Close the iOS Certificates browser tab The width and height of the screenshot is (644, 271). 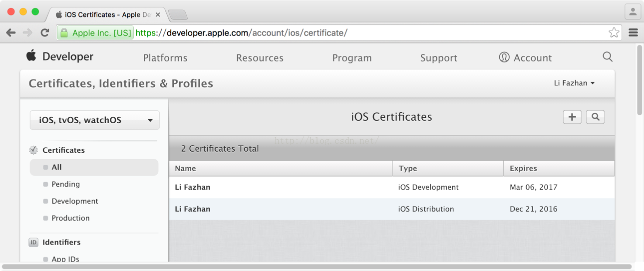[x=158, y=15]
